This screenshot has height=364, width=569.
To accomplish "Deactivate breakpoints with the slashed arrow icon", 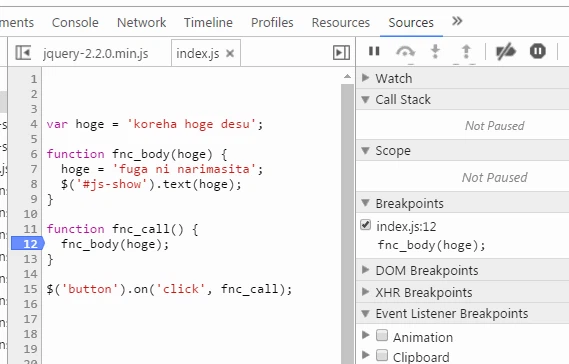I will pyautogui.click(x=506, y=52).
